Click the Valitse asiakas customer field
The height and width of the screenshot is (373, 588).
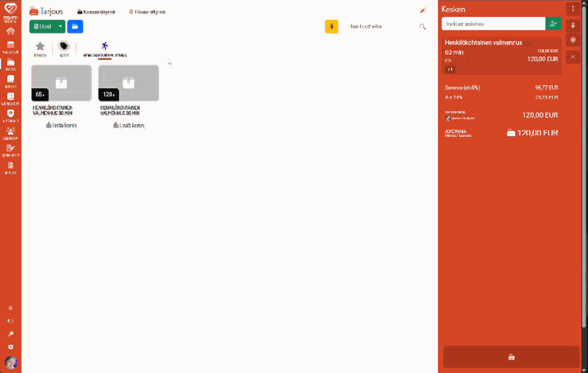click(493, 24)
